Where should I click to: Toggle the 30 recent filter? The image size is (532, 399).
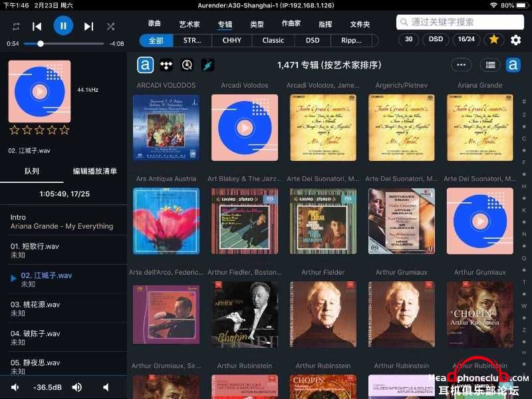409,39
